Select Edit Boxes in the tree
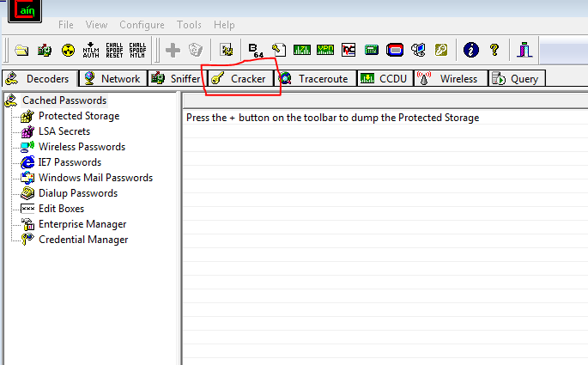 [x=61, y=209]
